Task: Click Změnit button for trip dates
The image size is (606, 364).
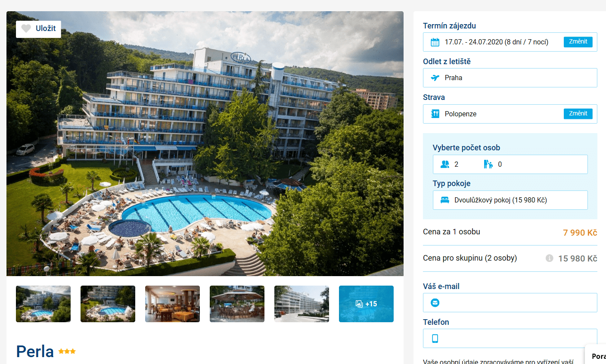Action: (578, 42)
